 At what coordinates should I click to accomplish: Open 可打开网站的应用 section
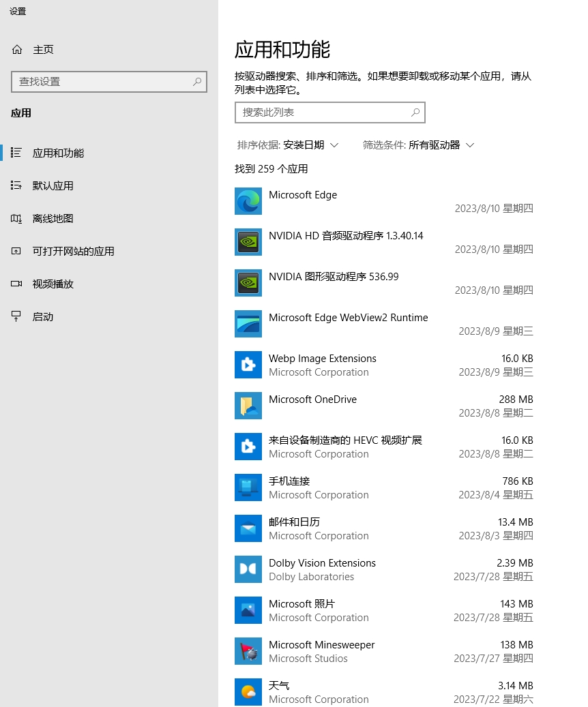click(x=74, y=251)
